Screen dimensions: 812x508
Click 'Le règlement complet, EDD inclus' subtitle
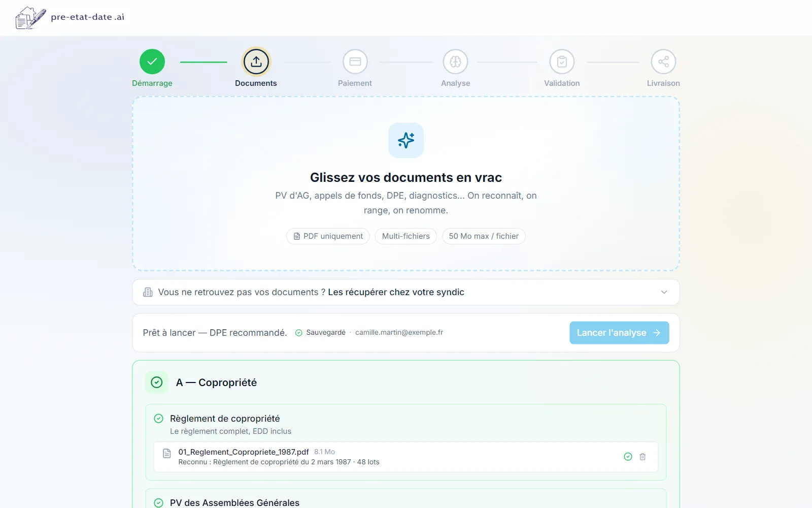230,431
